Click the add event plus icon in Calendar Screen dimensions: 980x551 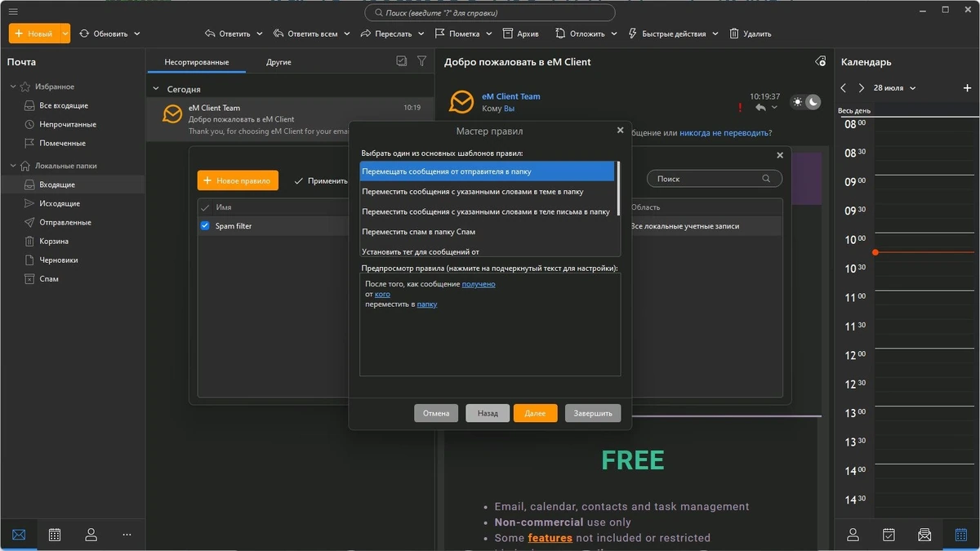click(967, 88)
